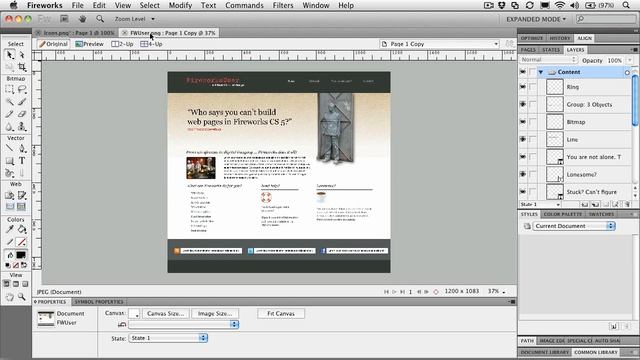Show slices and hotspots

(22, 207)
